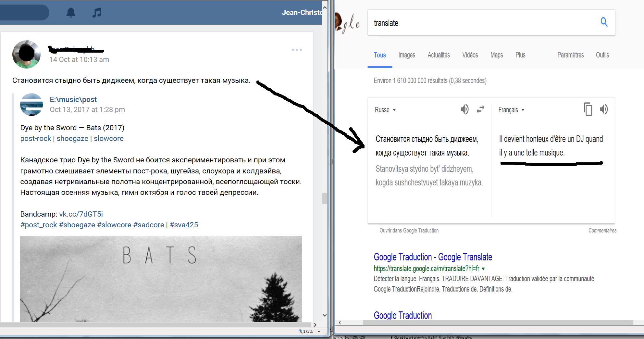Open the Paramètres menu
Screen dimensions: 644x339
coord(570,55)
